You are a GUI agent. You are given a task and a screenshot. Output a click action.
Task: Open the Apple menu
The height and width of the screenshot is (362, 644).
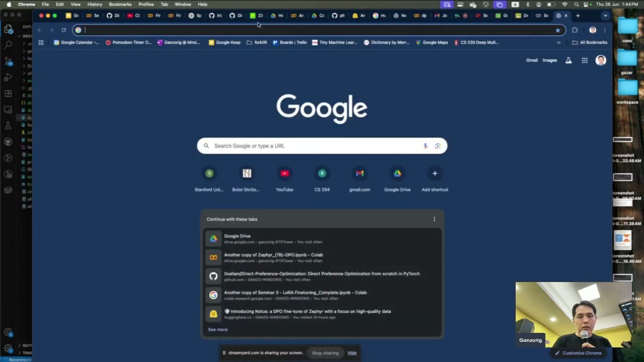[9, 5]
